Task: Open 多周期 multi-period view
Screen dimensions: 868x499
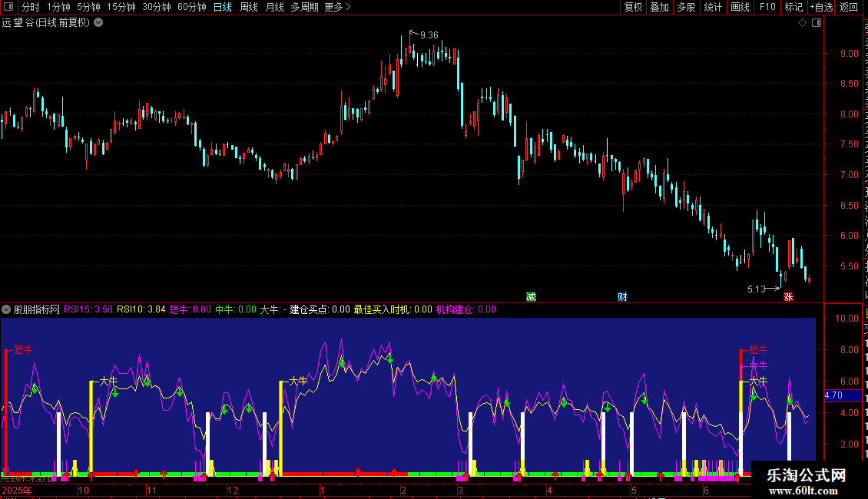Action: (x=304, y=7)
